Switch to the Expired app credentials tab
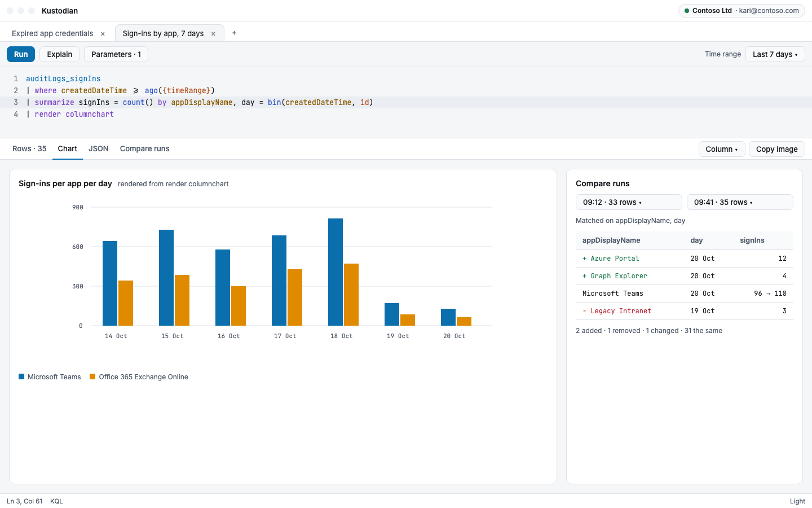 point(52,34)
